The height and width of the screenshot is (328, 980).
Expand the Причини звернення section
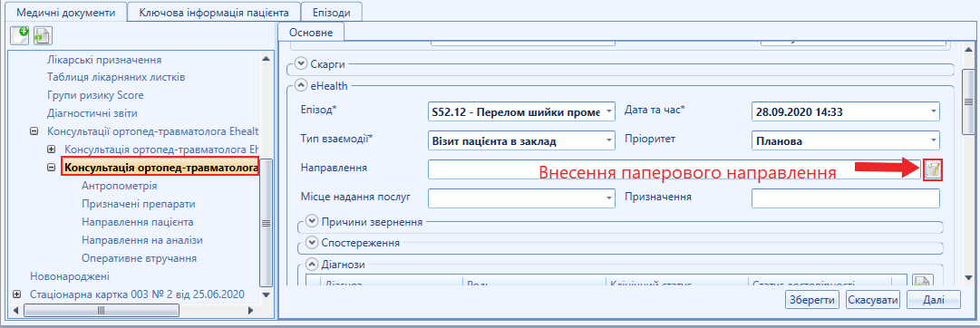(312, 222)
